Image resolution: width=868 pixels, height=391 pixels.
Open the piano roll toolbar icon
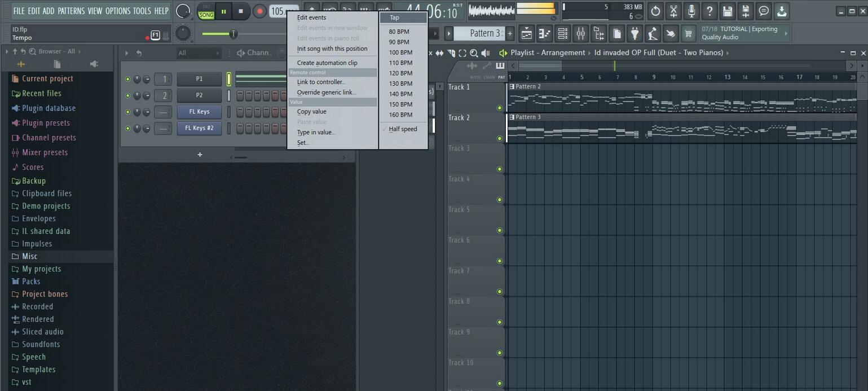544,34
